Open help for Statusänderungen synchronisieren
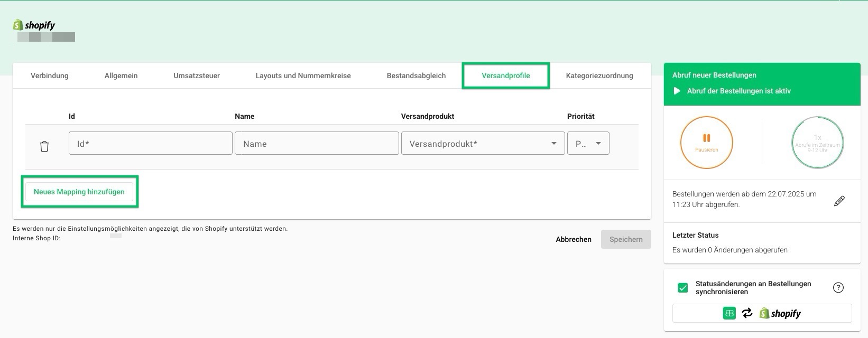This screenshot has width=868, height=338. click(x=838, y=288)
